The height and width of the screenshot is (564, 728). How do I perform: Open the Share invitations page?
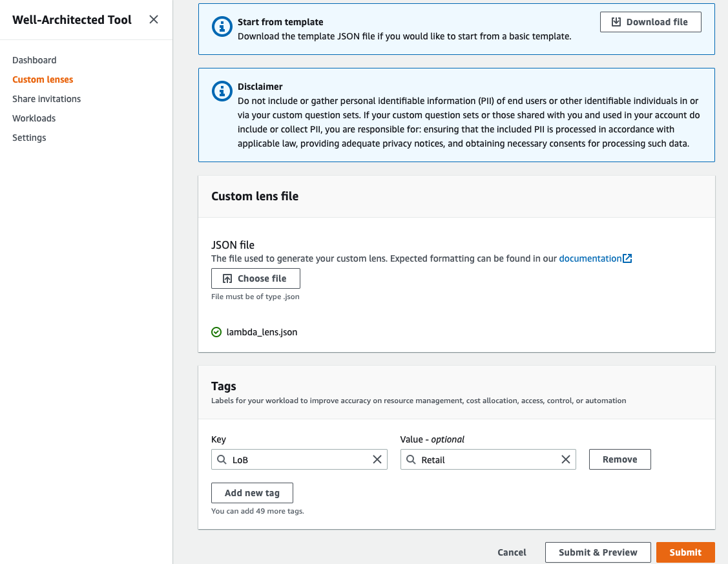(46, 98)
